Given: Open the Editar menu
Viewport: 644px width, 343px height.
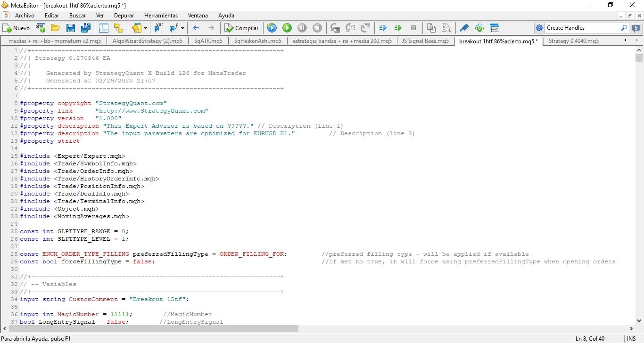Looking at the screenshot, I should point(52,16).
